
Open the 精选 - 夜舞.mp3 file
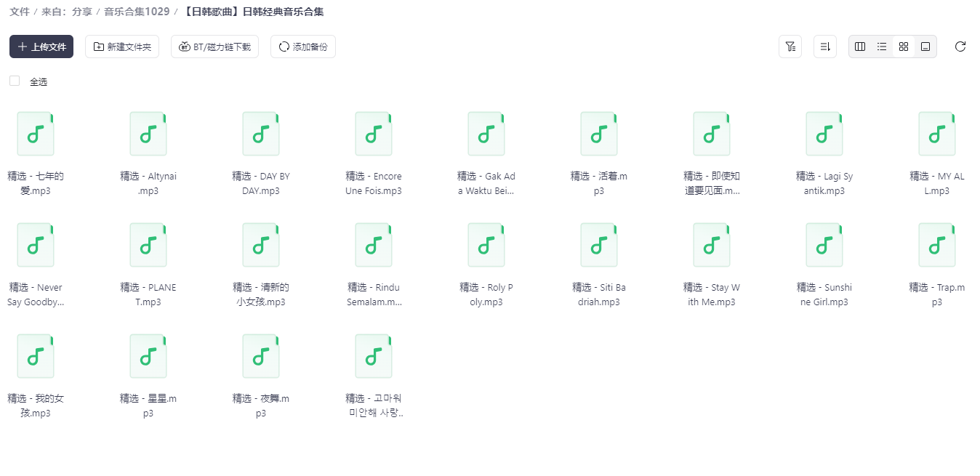click(x=261, y=357)
